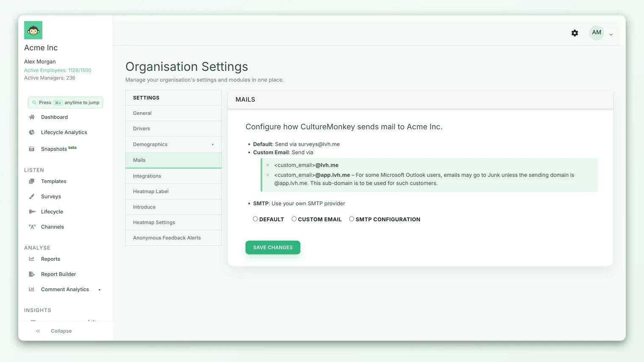Click the Surveys brush icon
The image size is (644, 362).
[32, 196]
